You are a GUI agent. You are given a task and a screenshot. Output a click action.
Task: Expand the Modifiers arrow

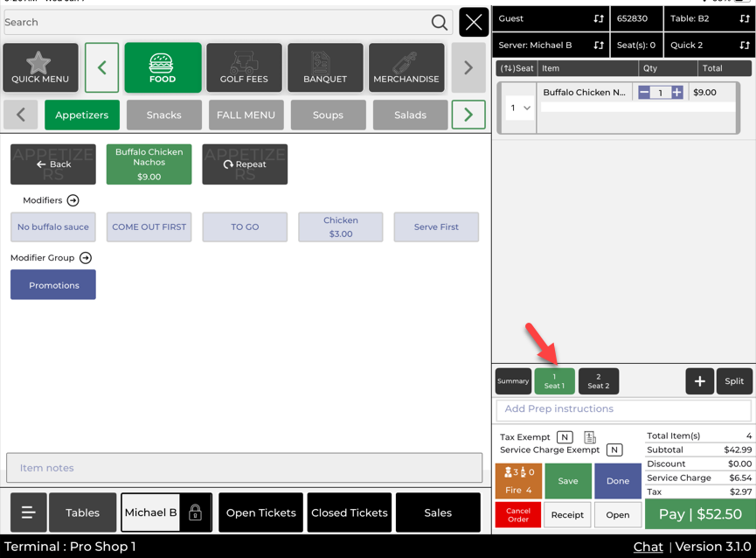pos(73,200)
